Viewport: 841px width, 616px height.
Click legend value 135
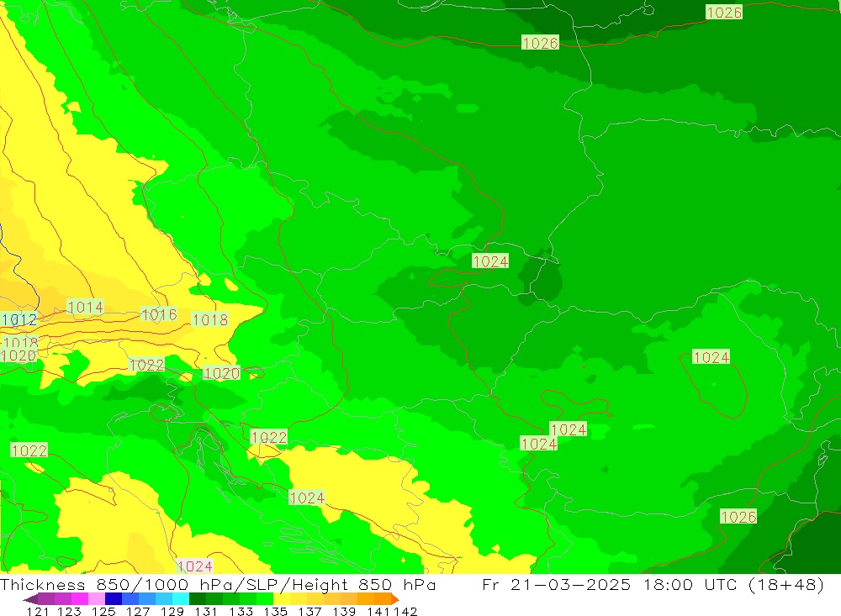click(x=275, y=611)
